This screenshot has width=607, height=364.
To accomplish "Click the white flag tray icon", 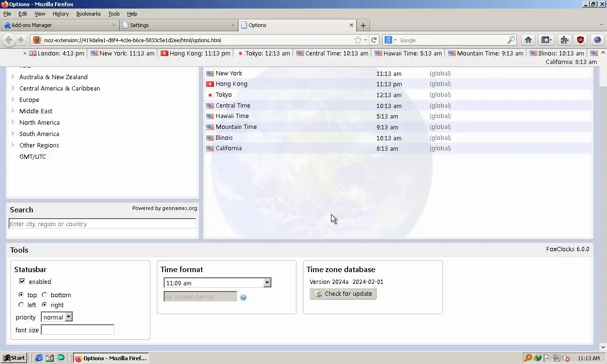I will click(547, 358).
